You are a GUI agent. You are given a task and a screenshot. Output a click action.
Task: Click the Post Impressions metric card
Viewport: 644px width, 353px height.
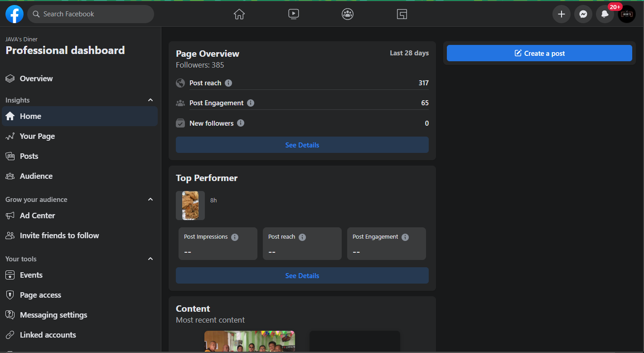click(218, 244)
